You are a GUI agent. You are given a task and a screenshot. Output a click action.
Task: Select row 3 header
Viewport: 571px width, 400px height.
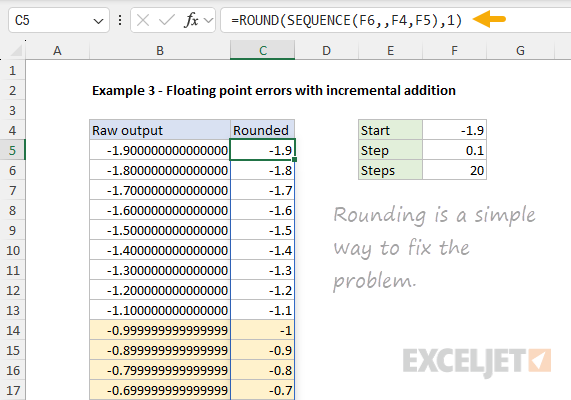(x=13, y=110)
